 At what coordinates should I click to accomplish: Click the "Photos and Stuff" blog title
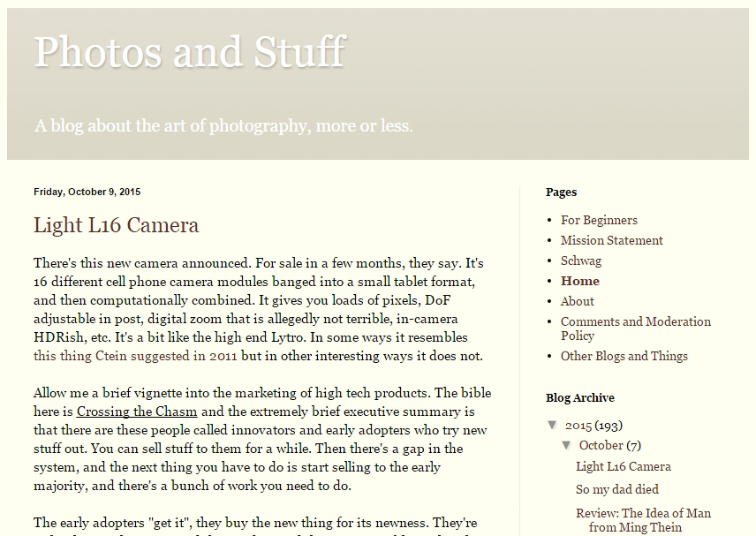pyautogui.click(x=189, y=51)
